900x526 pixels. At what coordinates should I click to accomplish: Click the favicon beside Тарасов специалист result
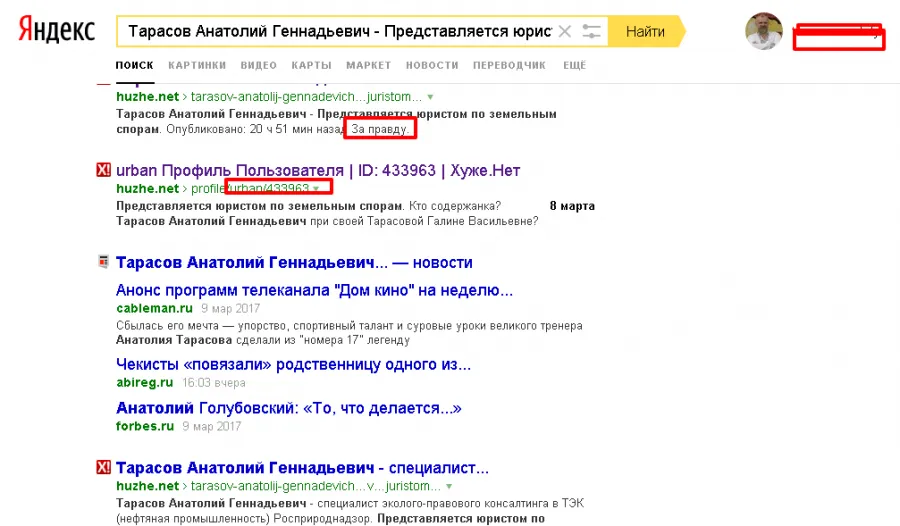103,467
